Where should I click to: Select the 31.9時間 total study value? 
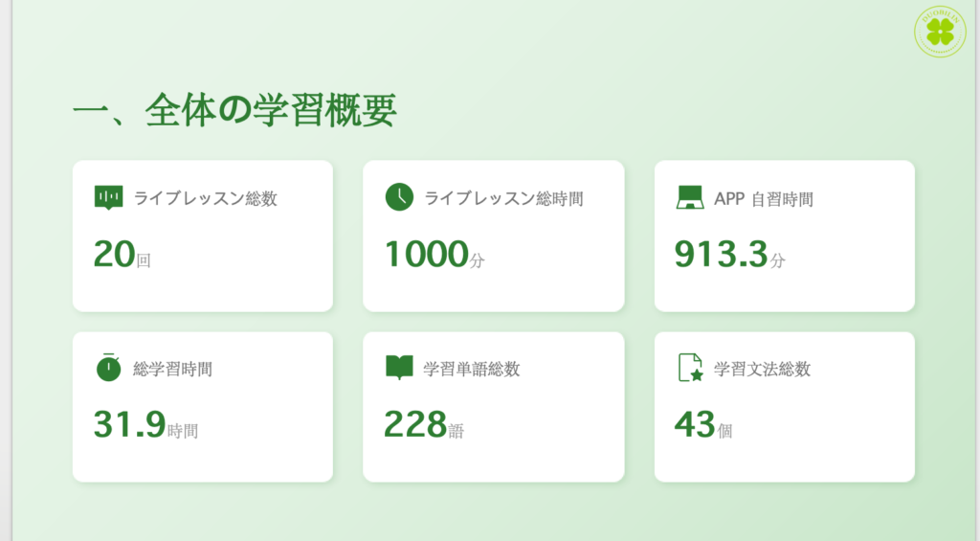pos(145,426)
